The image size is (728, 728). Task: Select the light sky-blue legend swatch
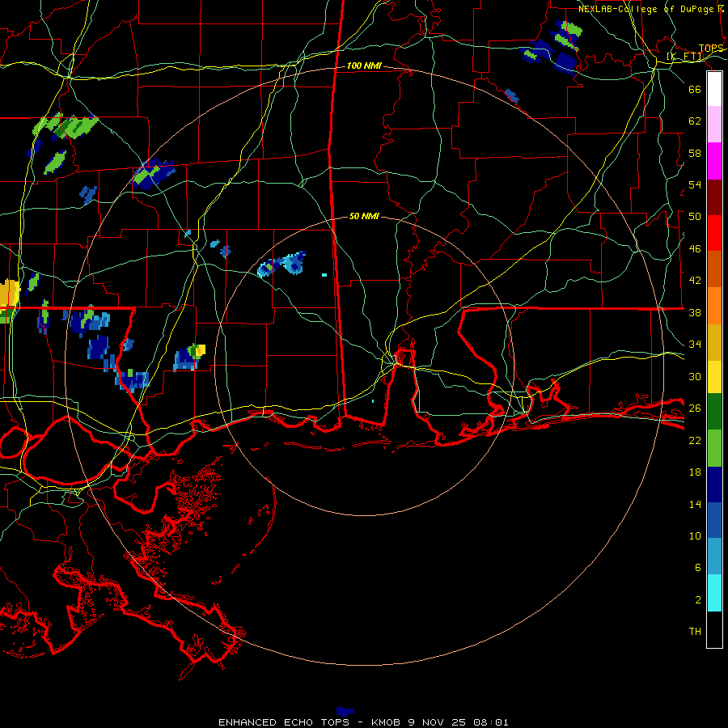[714, 557]
